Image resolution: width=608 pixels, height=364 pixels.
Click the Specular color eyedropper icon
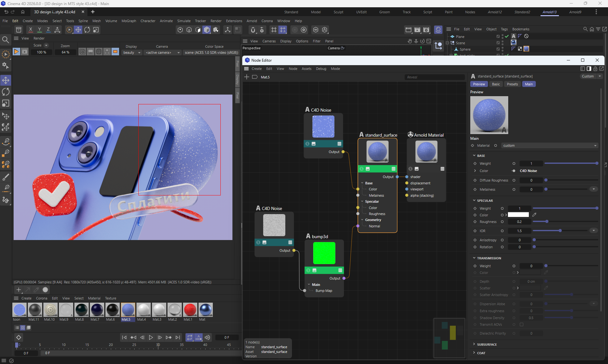coord(534,215)
